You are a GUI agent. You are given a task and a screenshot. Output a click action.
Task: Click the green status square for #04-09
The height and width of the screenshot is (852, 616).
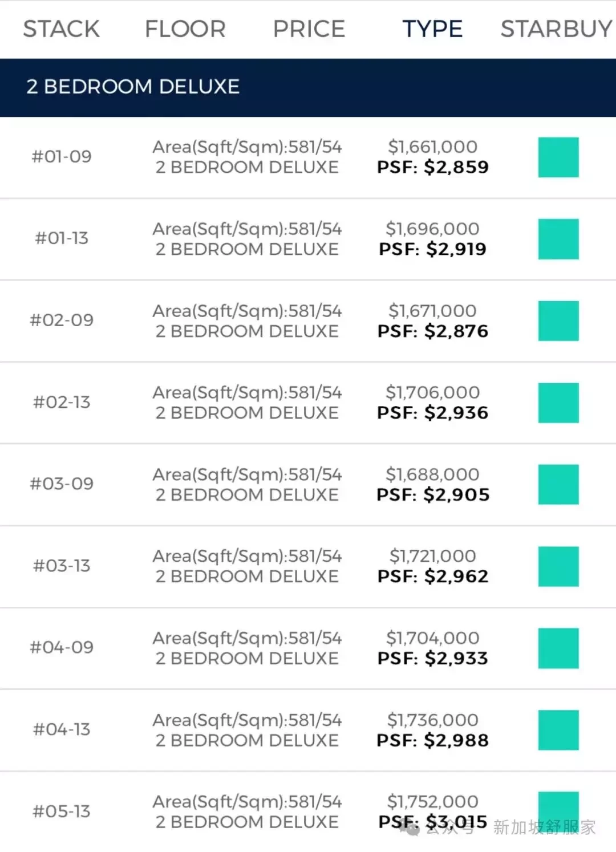click(558, 648)
